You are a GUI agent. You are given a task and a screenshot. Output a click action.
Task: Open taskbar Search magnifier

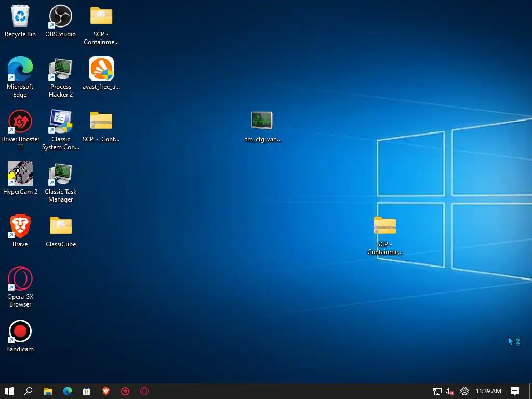point(28,391)
